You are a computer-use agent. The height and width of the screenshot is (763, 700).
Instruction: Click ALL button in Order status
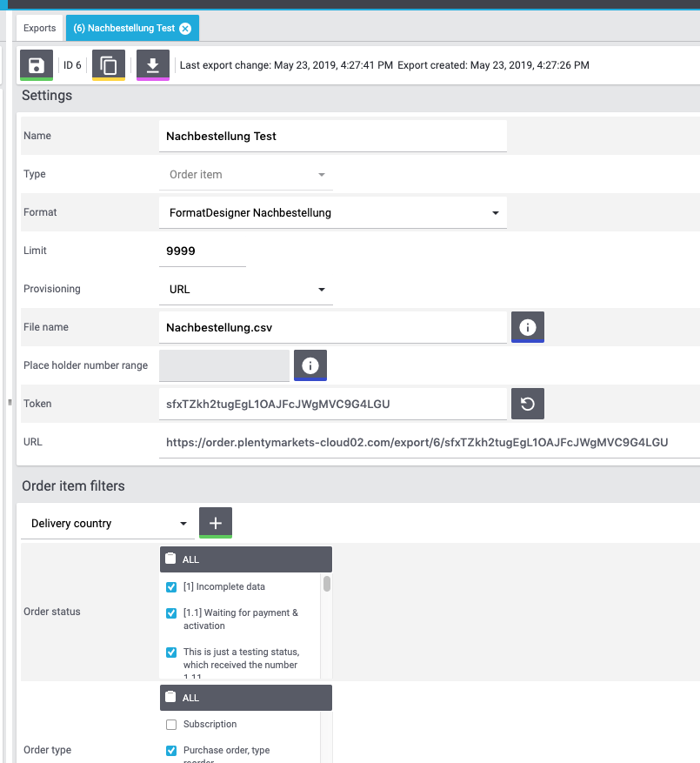(245, 559)
